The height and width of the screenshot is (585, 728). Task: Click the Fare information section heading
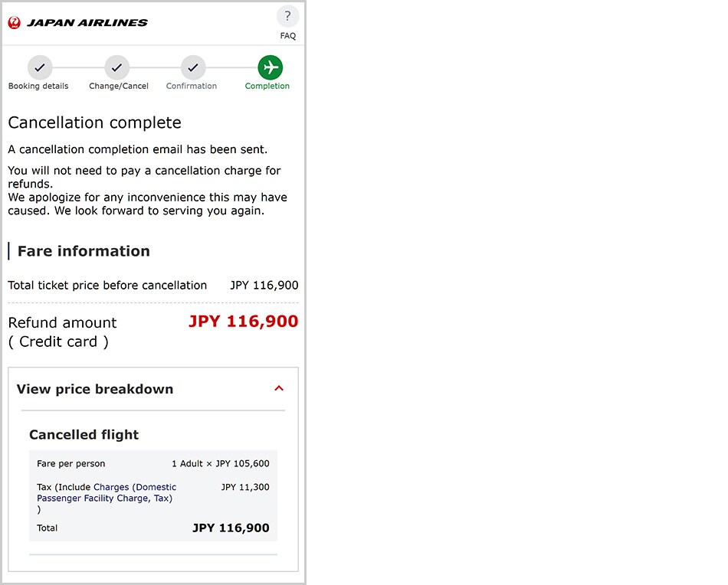pyautogui.click(x=84, y=251)
